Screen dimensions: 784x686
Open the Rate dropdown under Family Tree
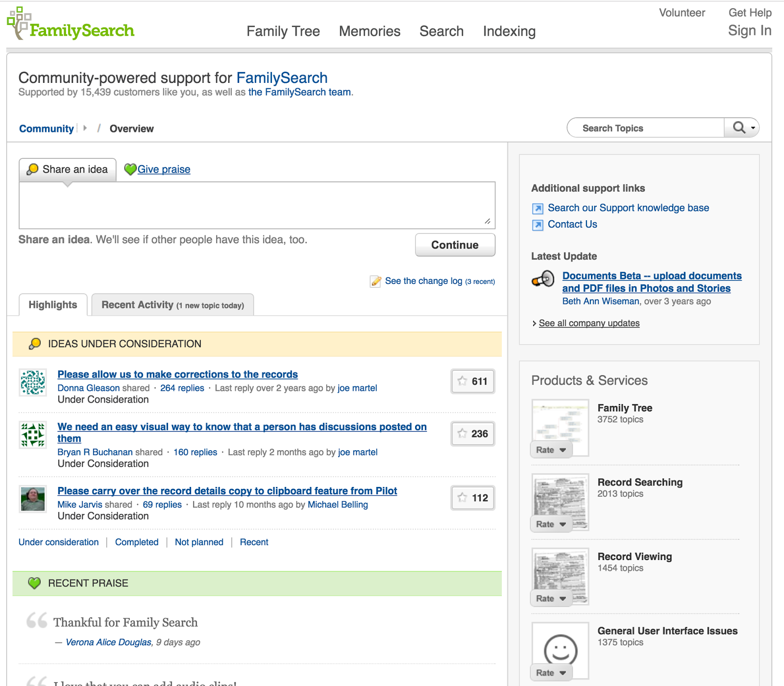click(x=551, y=449)
